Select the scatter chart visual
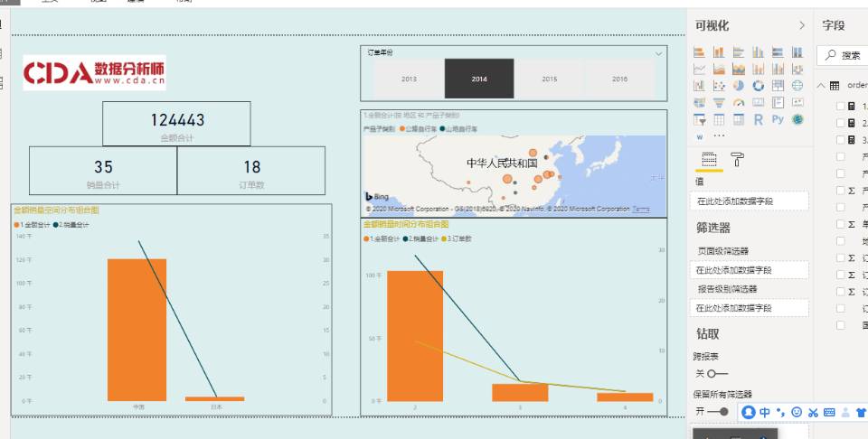 pyautogui.click(x=719, y=86)
